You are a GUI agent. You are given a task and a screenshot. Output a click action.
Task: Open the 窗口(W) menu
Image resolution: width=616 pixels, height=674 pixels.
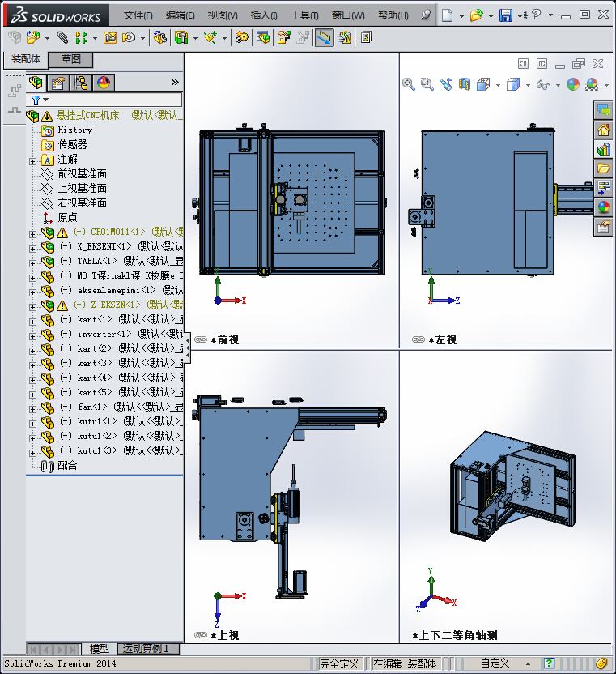tap(348, 15)
